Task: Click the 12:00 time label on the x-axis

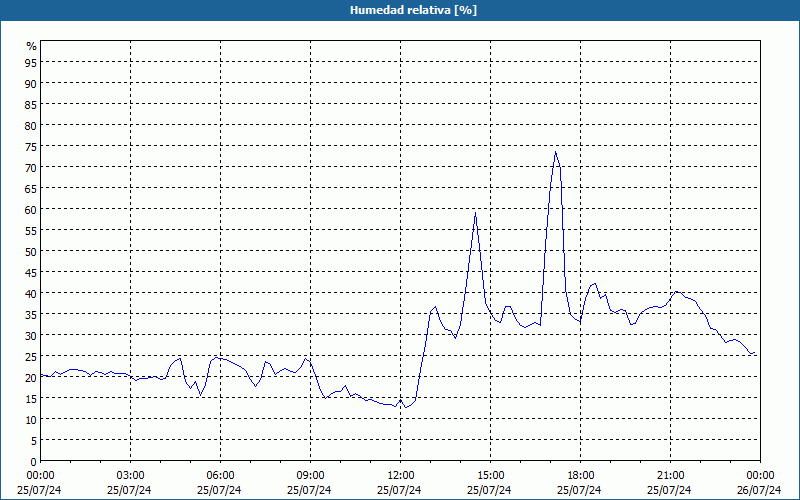Action: [x=401, y=476]
